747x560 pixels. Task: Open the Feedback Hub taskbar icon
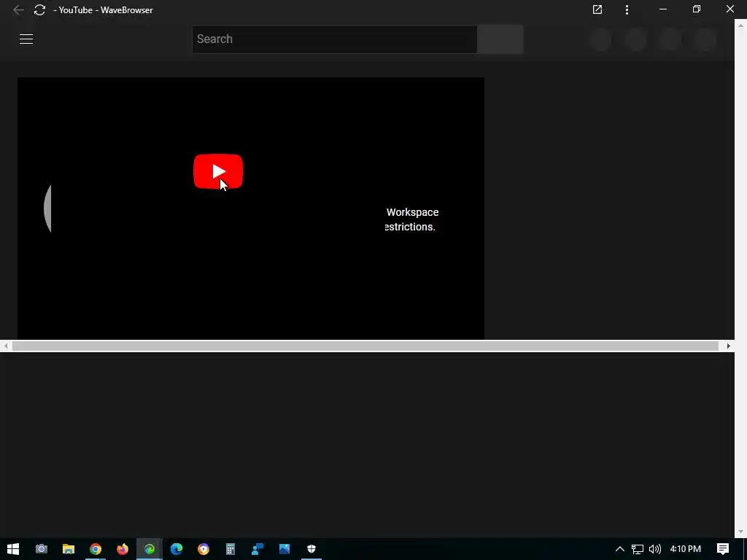[258, 549]
